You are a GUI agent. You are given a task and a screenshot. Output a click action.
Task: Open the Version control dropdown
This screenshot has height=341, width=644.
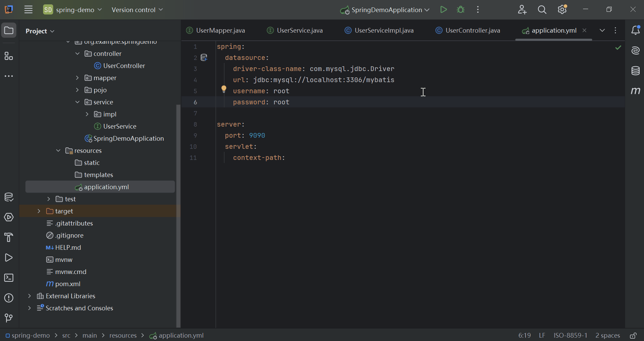(137, 10)
